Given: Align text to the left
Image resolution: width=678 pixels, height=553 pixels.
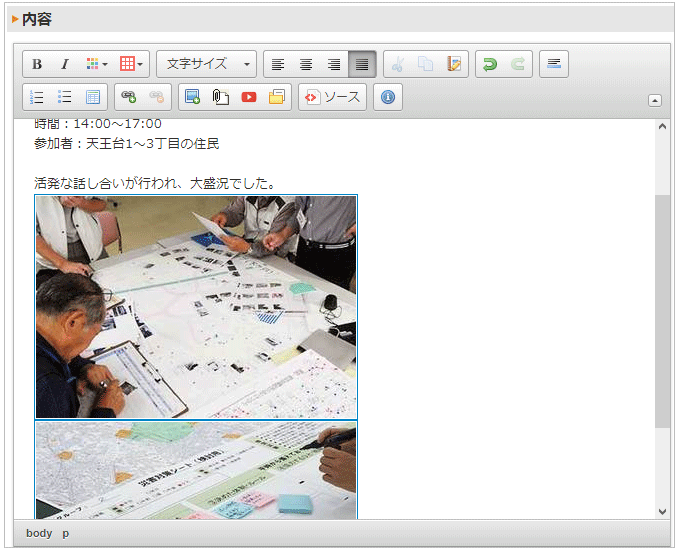Looking at the screenshot, I should [x=278, y=64].
